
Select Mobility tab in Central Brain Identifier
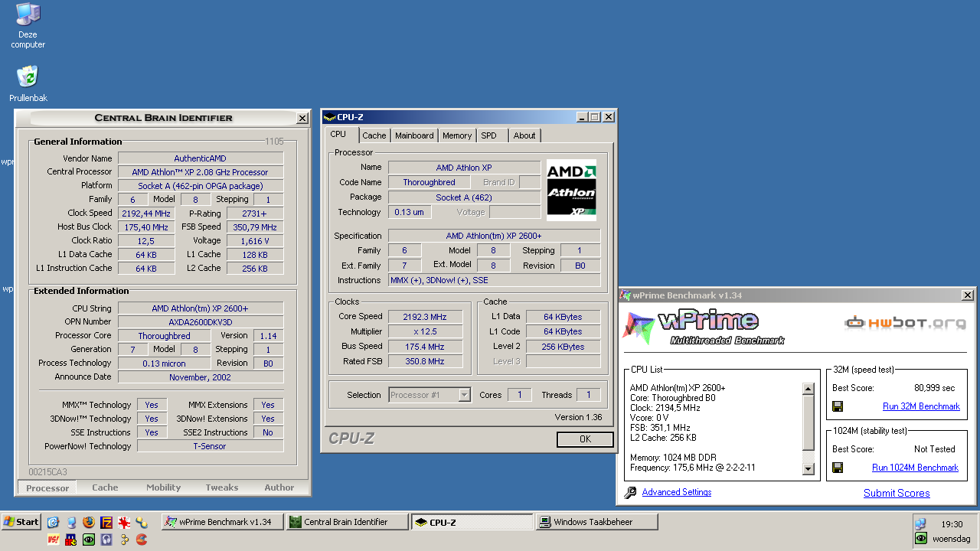click(164, 487)
